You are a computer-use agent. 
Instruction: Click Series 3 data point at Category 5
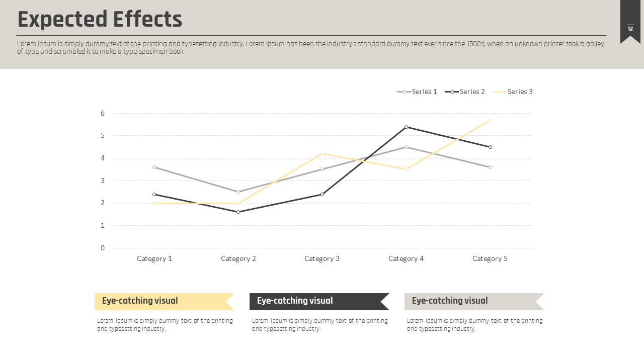[x=490, y=120]
